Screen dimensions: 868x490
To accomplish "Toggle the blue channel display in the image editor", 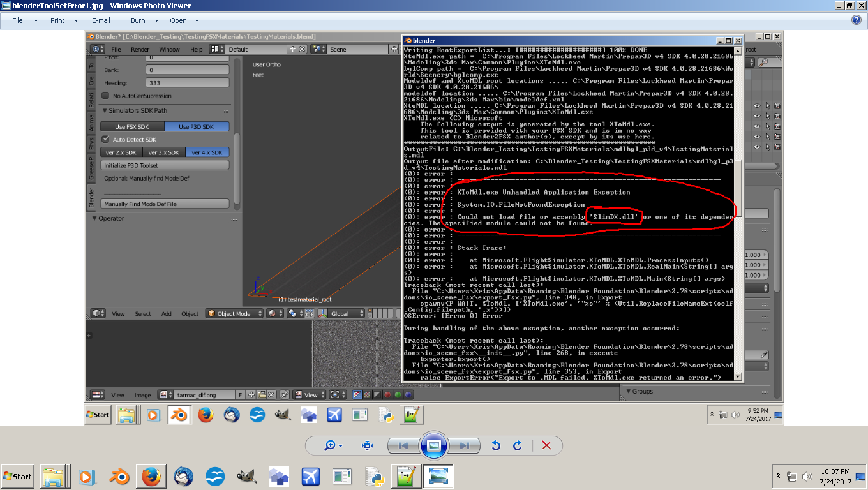I will (x=407, y=395).
